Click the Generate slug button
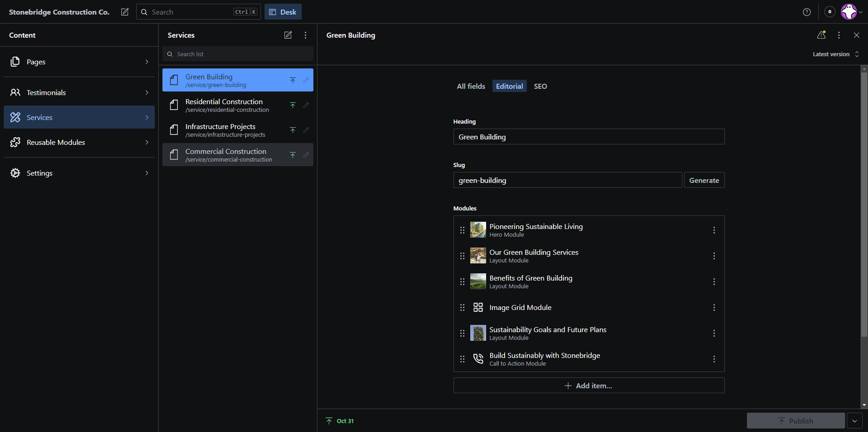The image size is (868, 432). pyautogui.click(x=704, y=180)
